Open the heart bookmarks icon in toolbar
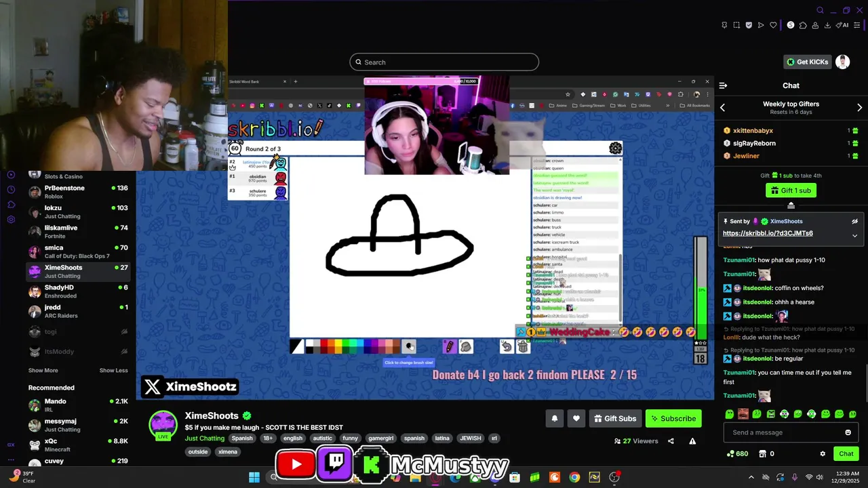 (773, 25)
